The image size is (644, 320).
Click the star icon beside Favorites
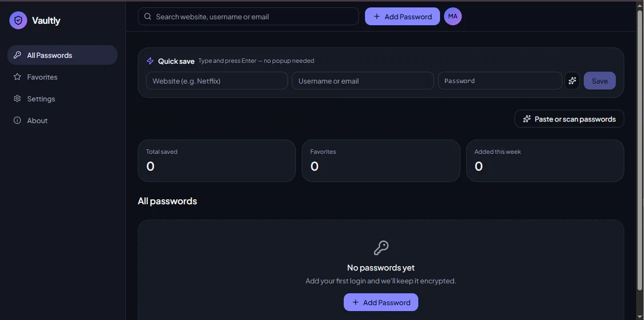[x=17, y=77]
